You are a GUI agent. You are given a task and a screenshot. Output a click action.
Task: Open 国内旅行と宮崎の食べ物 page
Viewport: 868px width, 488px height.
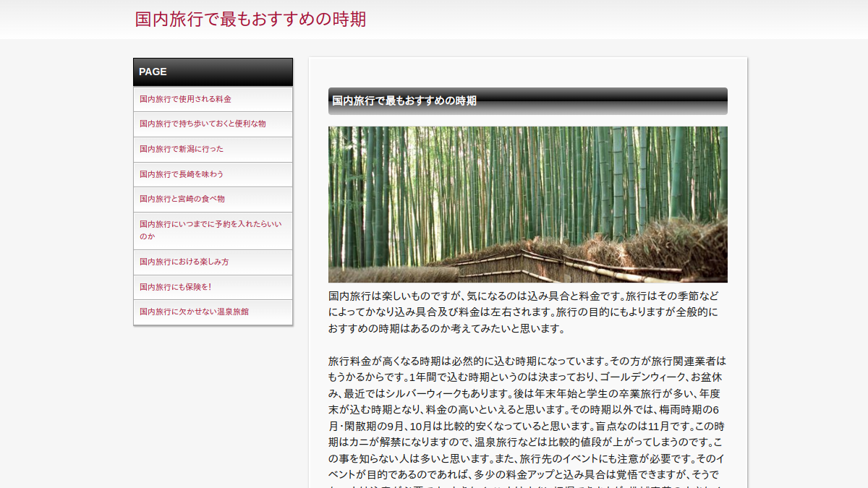(x=213, y=199)
